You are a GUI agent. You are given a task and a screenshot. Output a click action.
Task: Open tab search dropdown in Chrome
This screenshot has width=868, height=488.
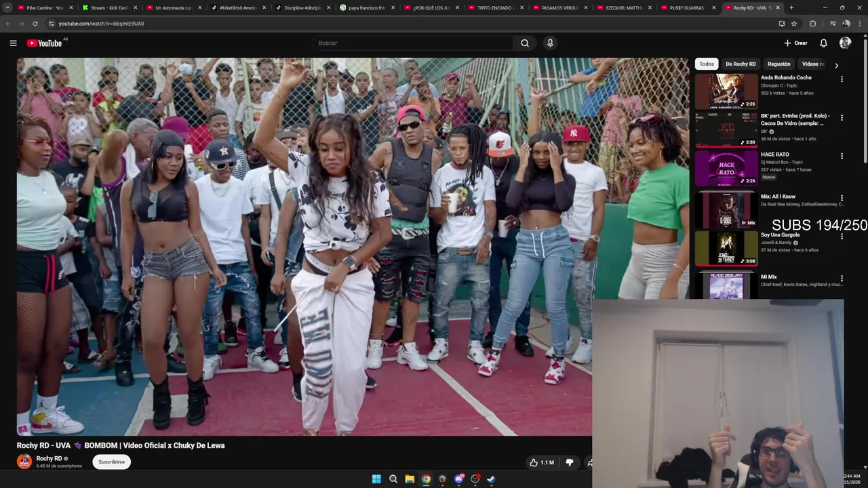[8, 7]
